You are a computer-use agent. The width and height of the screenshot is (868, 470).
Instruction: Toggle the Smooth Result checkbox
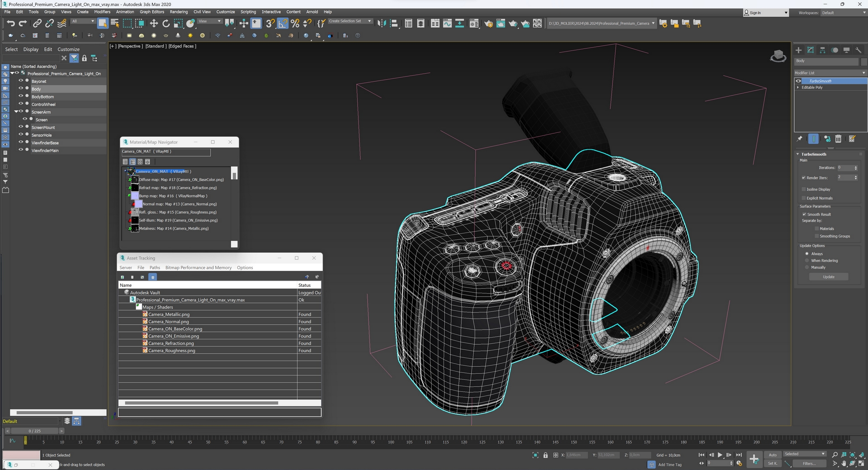[804, 214]
